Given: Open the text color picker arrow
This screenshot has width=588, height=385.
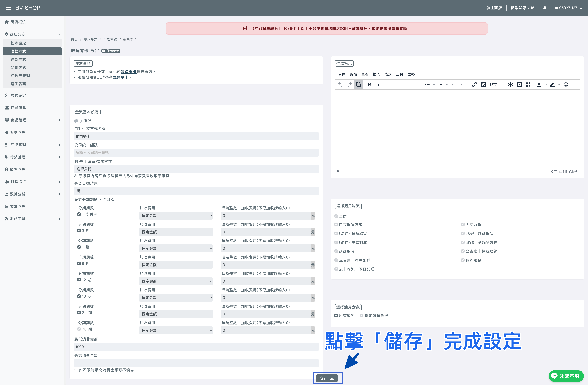Looking at the screenshot, I should (546, 85).
